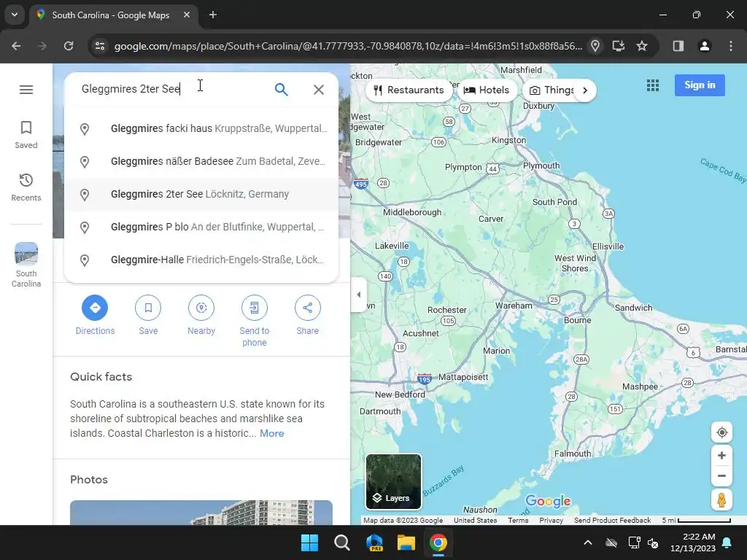Reload the page in Chrome
This screenshot has width=747, height=560.
coord(69,46)
